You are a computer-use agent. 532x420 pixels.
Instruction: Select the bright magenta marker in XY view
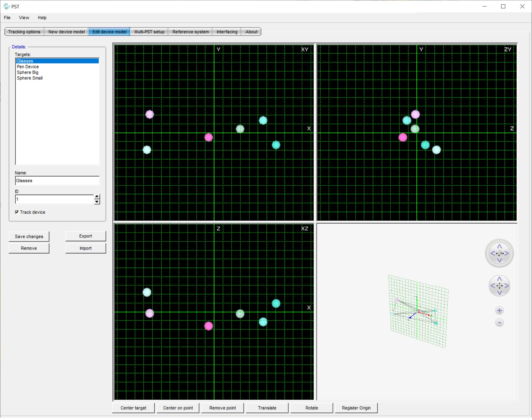209,137
